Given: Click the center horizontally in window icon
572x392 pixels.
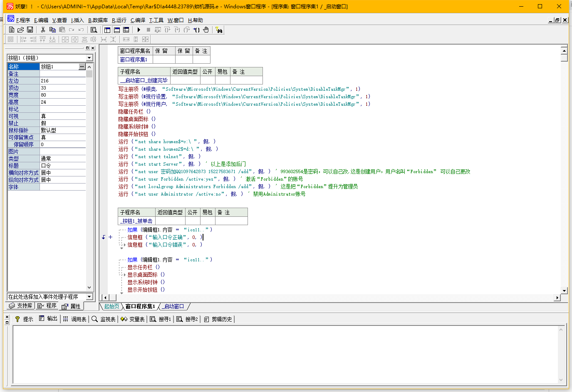Looking at the screenshot, I should 65,39.
